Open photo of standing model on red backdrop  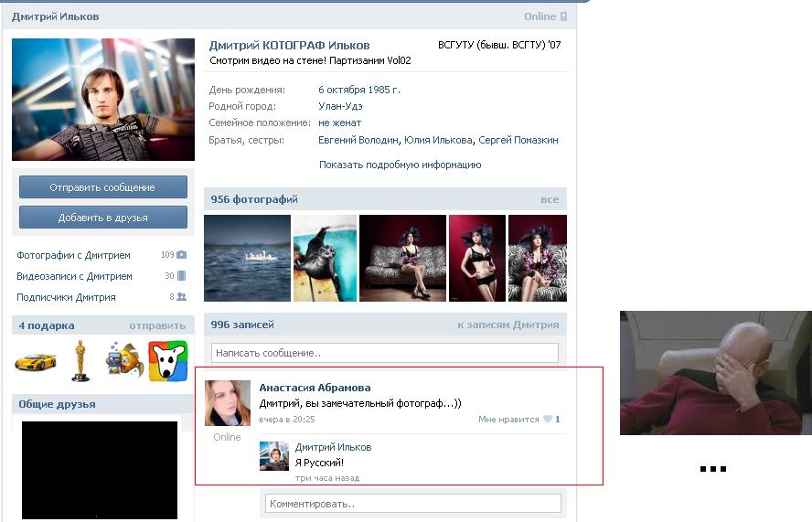(477, 258)
